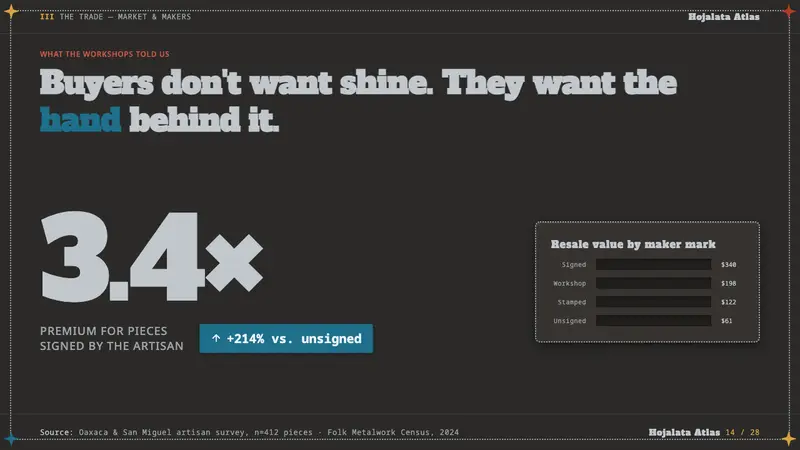The width and height of the screenshot is (800, 450).
Task: Click the 'Hojalata Atlas' title at top right
Action: coord(723,17)
